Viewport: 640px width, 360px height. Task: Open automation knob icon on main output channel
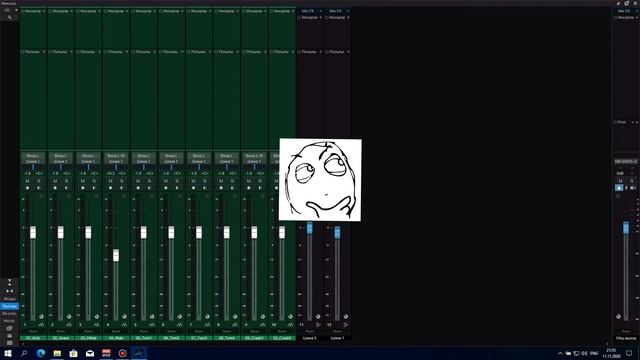click(x=618, y=316)
